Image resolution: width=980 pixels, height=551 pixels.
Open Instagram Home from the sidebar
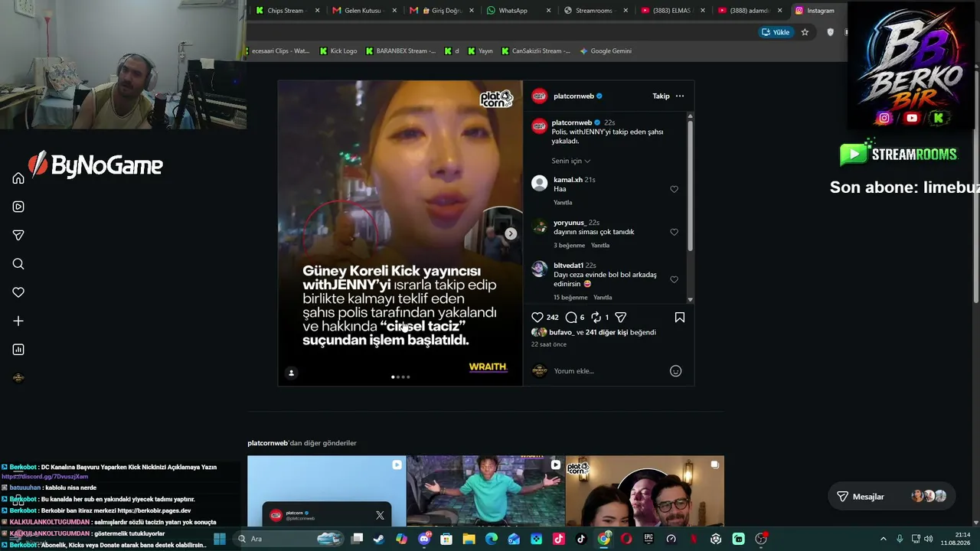(18, 178)
